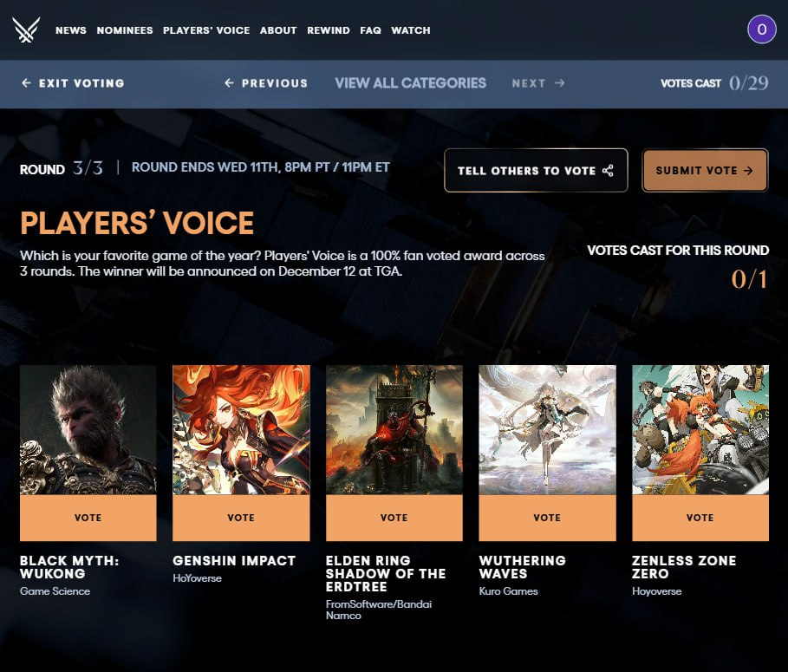This screenshot has height=672, width=788.
Task: Go to Previous category
Action: (266, 83)
